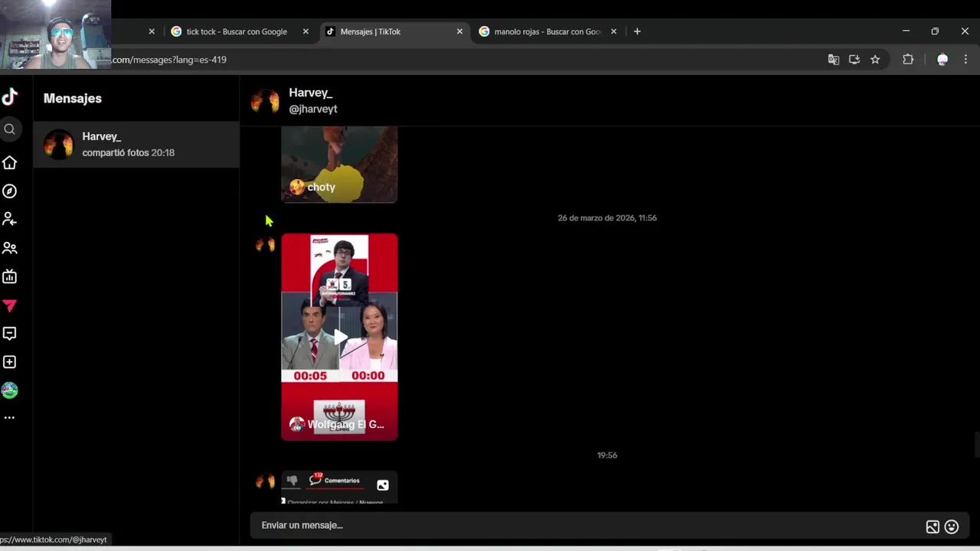Close the 'manolo rojas' Google tab
Viewport: 980px width, 551px height.
613,31
